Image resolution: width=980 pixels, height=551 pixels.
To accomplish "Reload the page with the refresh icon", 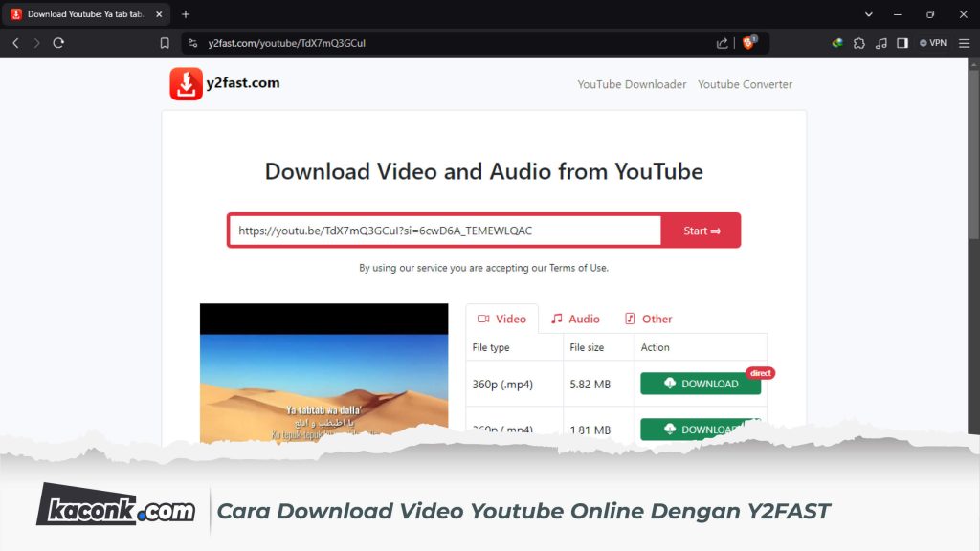I will click(x=58, y=43).
